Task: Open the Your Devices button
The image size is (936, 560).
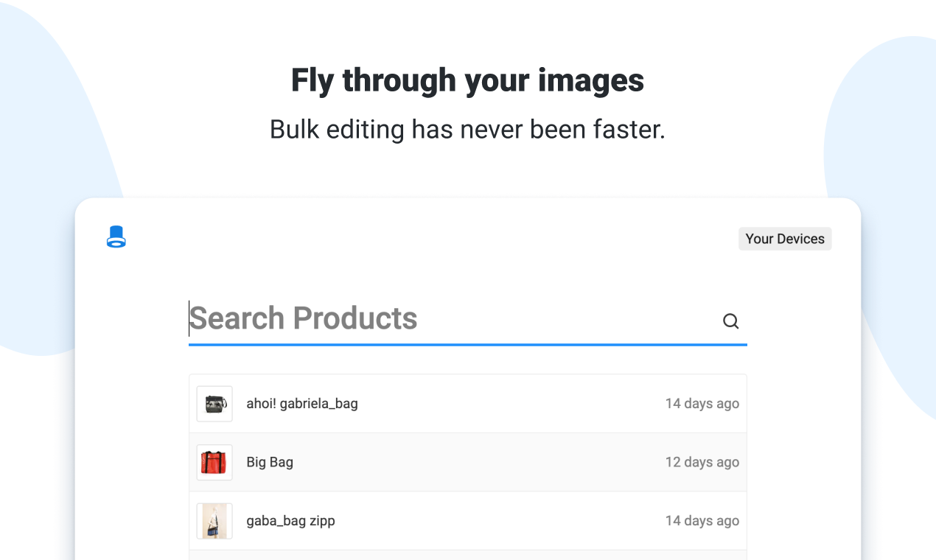Action: pyautogui.click(x=785, y=239)
